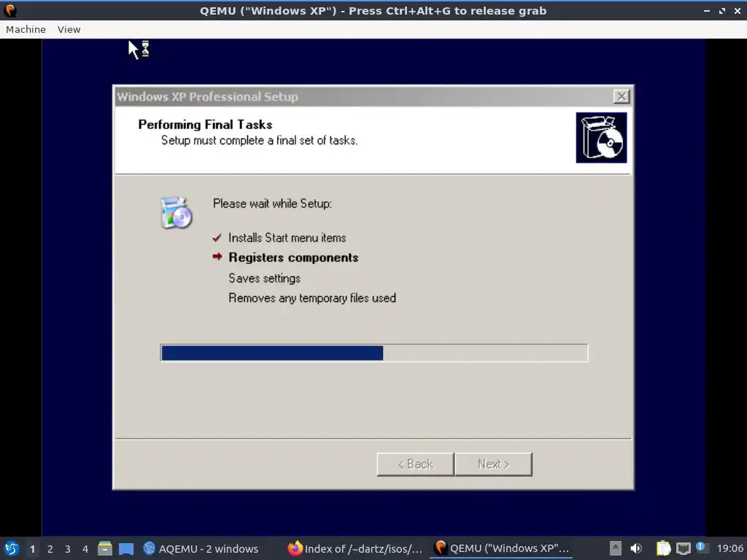Viewport: 747px width, 560px height.
Task: Click the blue show desktop icon in the taskbar
Action: 126,549
